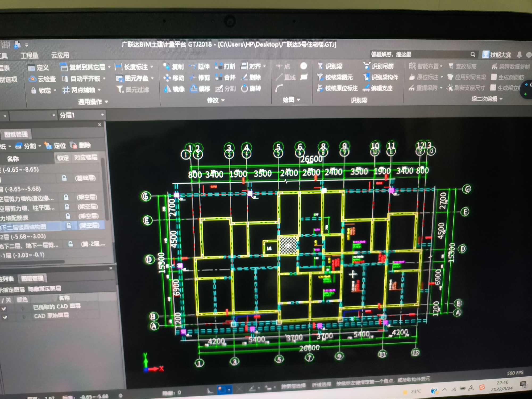Click the 校核原位标注 tool
Viewport: 532px width, 399px height.
(337, 88)
